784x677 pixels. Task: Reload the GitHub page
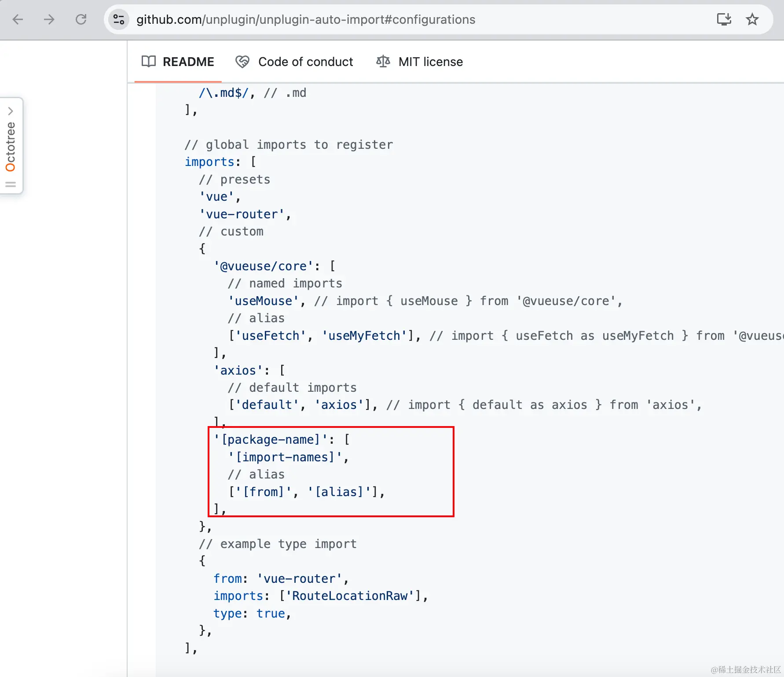[x=81, y=19]
